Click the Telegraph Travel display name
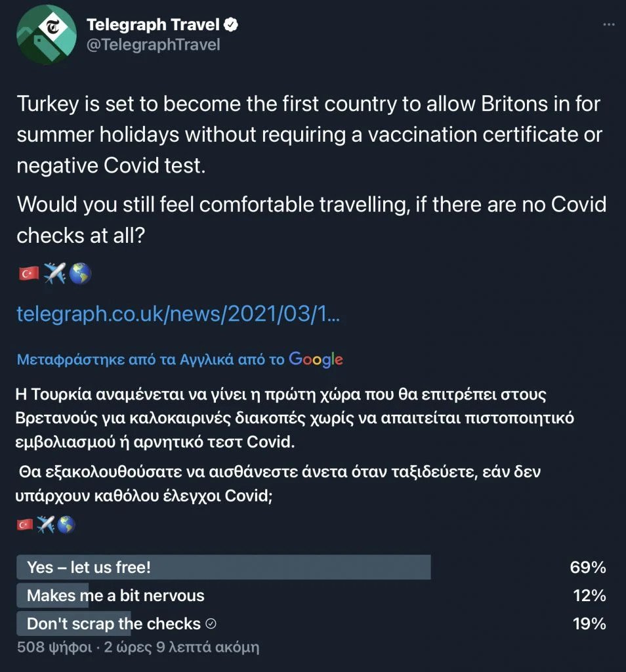 [154, 25]
